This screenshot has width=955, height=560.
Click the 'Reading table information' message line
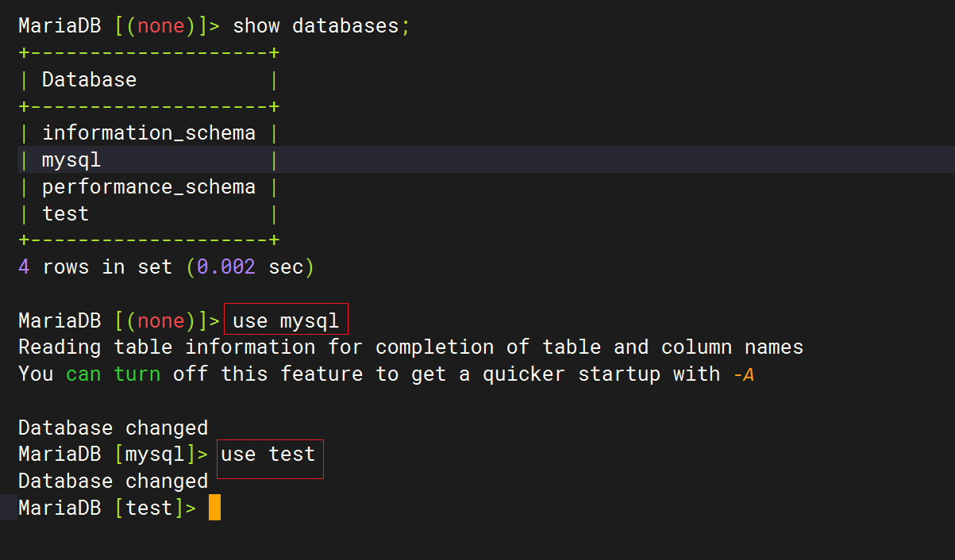point(410,347)
